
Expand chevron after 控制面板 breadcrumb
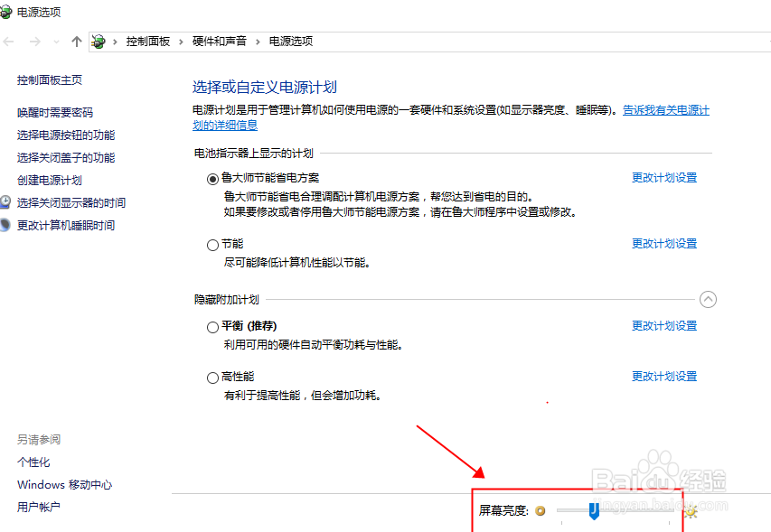[181, 42]
